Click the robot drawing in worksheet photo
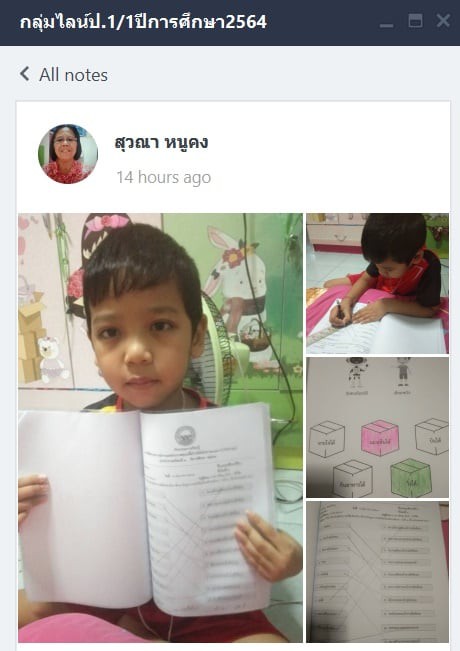 pyautogui.click(x=357, y=372)
